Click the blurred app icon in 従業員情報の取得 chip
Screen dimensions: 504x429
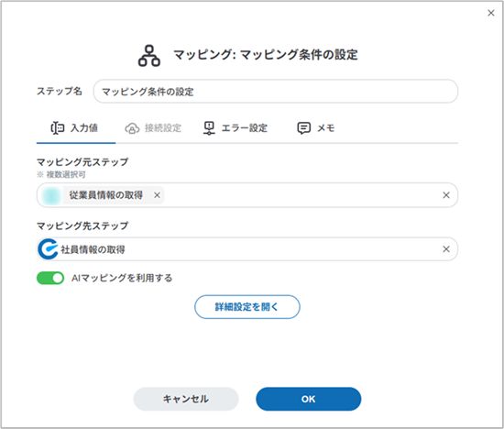coord(51,196)
